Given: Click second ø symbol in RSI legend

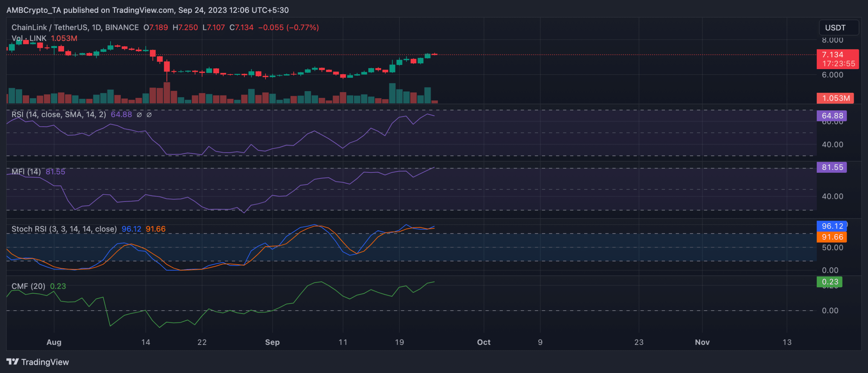Looking at the screenshot, I should [149, 115].
